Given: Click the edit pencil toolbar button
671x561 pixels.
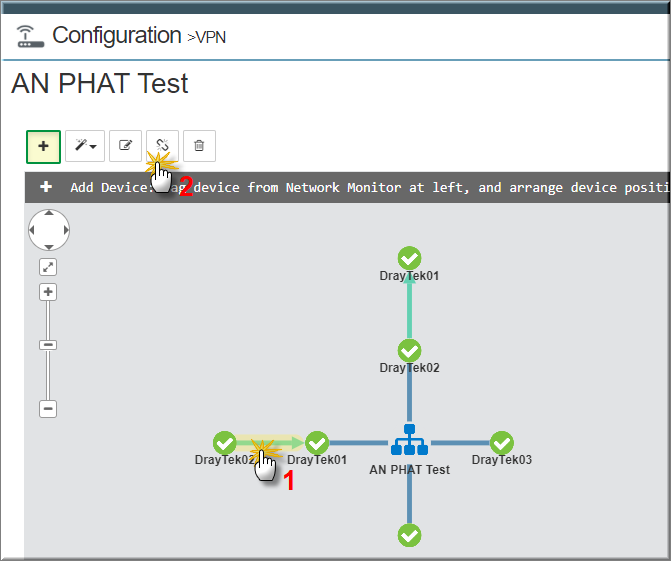Looking at the screenshot, I should tap(125, 146).
